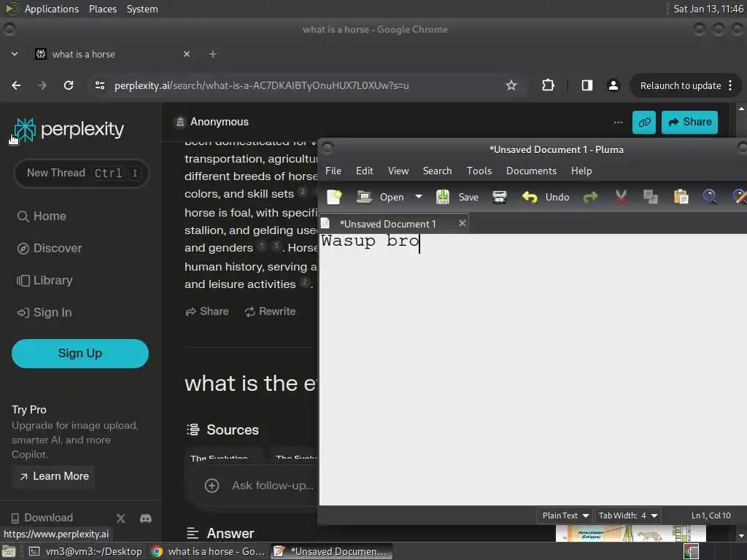Open the Tab Width dropdown in status bar
Viewport: 747px width, 560px height.
(628, 516)
